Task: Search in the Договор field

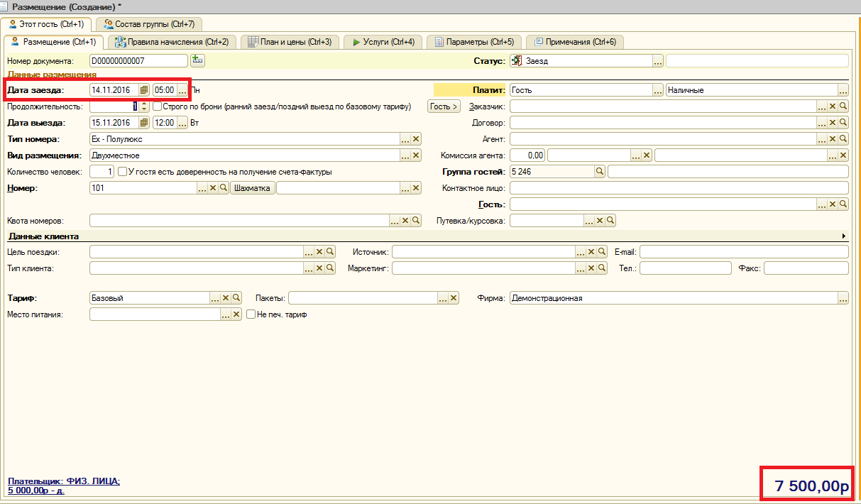Action: point(843,123)
